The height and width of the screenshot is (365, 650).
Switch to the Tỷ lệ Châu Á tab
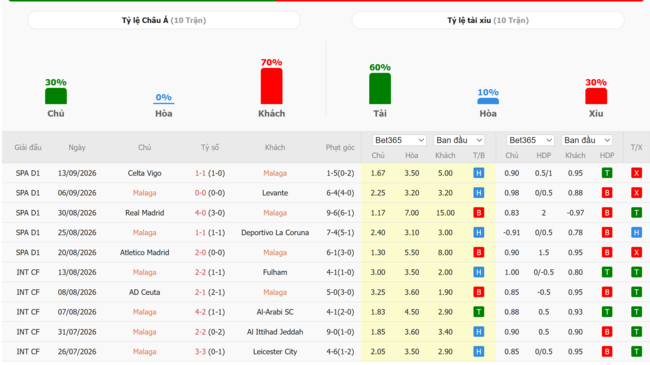[x=164, y=20]
